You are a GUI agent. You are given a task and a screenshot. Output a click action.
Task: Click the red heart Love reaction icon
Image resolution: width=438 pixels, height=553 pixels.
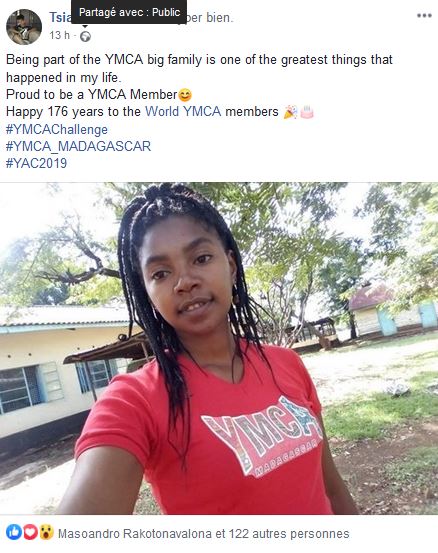coord(30,532)
